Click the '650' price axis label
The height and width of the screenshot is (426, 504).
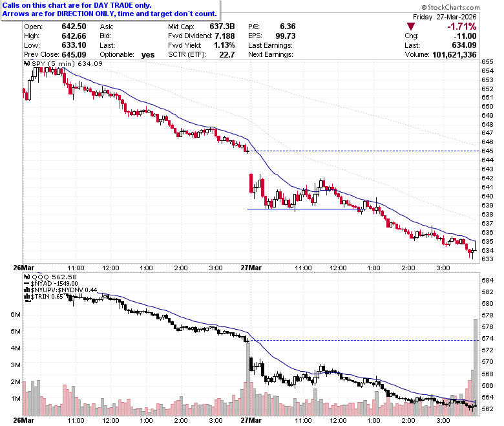click(x=487, y=107)
